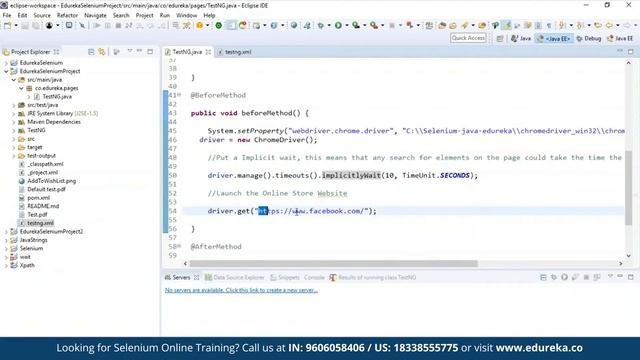Open Results of running class TestNG tab
This screenshot has width=640, height=360.
pos(373,278)
